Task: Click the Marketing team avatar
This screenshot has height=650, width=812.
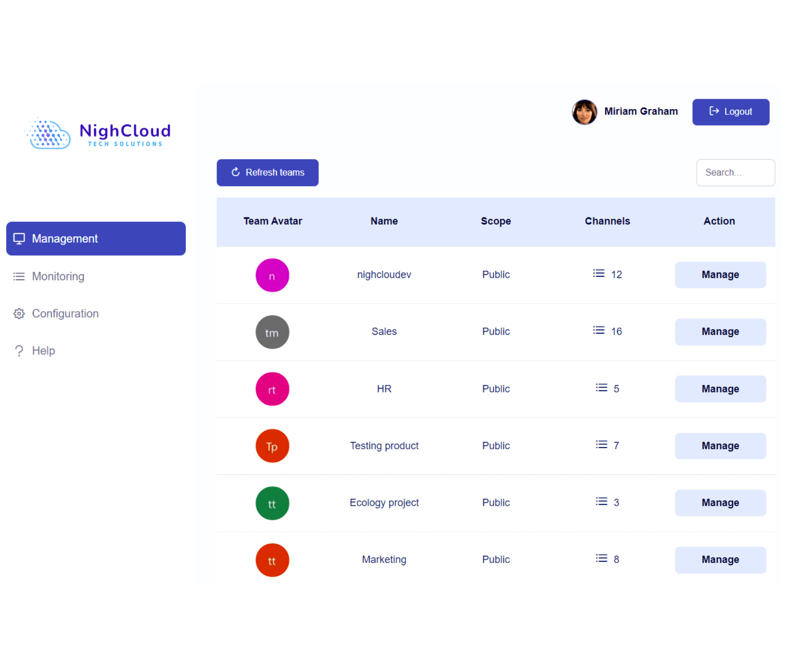Action: [x=272, y=560]
